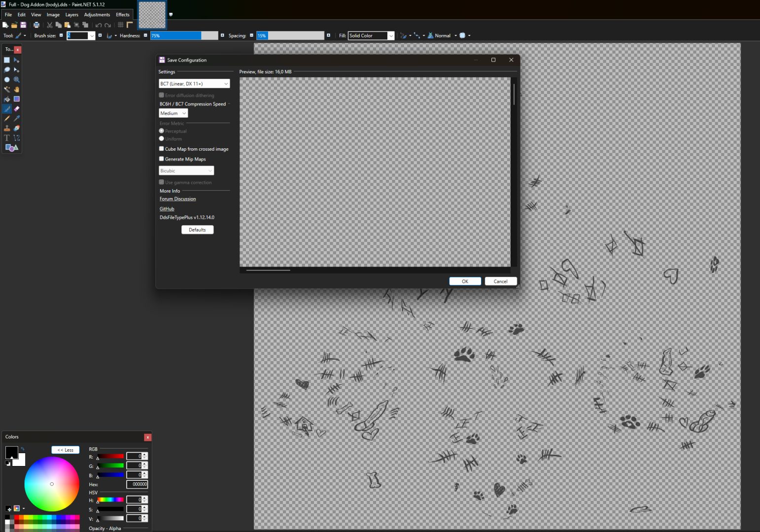Open the Adjustments menu
760x532 pixels.
97,15
